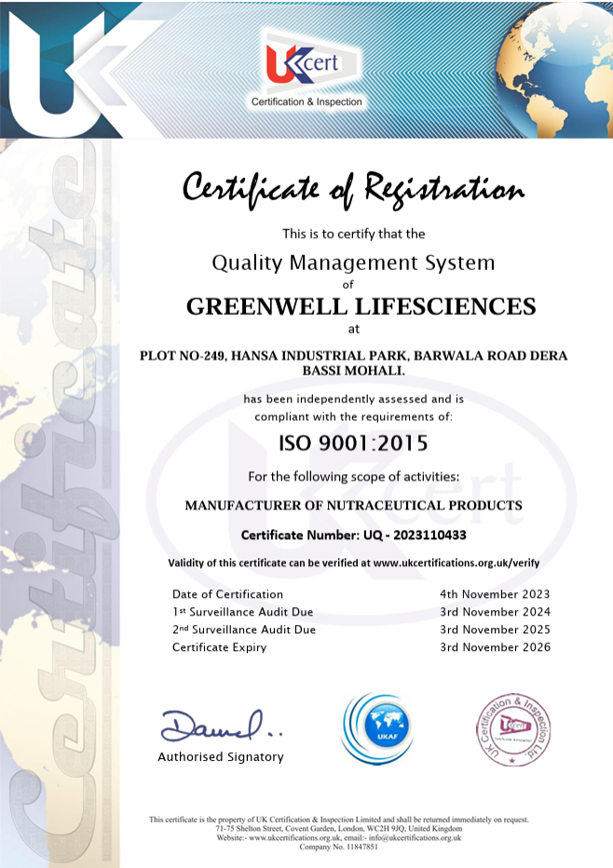The width and height of the screenshot is (613, 868).
Task: Click the 'ISO 9001:2015' standard text
Action: tap(353, 443)
